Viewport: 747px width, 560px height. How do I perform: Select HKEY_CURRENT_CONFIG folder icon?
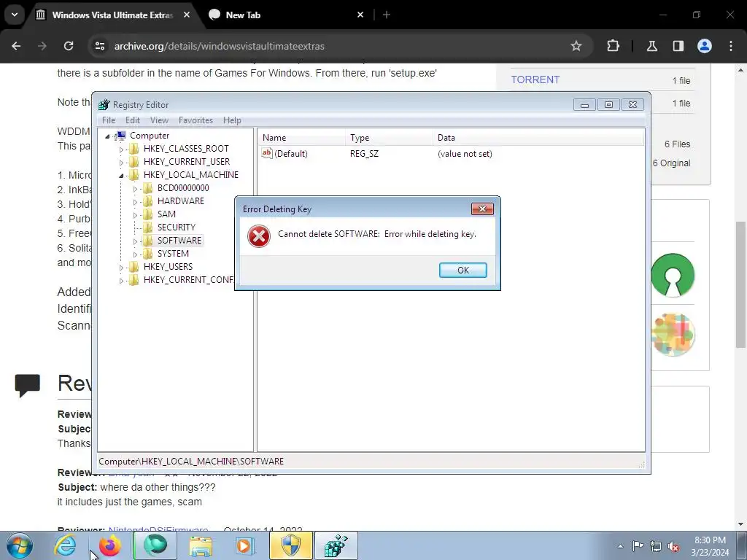pyautogui.click(x=134, y=279)
